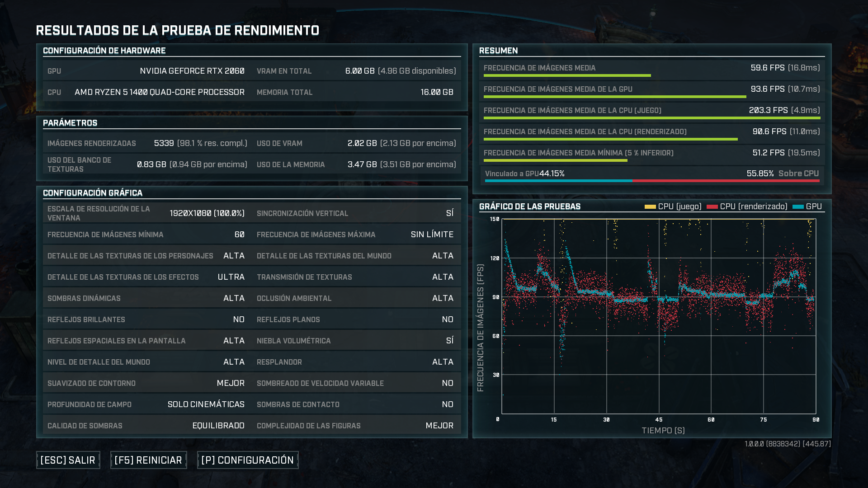Click the [ESC] SALIR button
The height and width of the screenshot is (488, 868).
pos(68,460)
